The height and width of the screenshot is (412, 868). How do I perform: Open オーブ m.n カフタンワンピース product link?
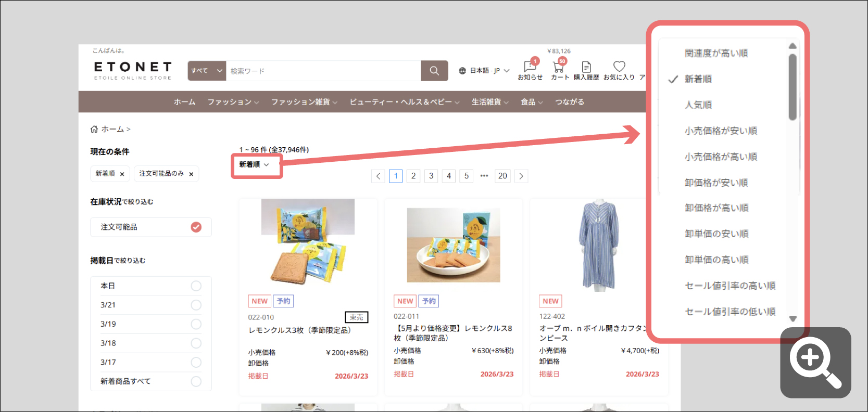click(x=593, y=333)
